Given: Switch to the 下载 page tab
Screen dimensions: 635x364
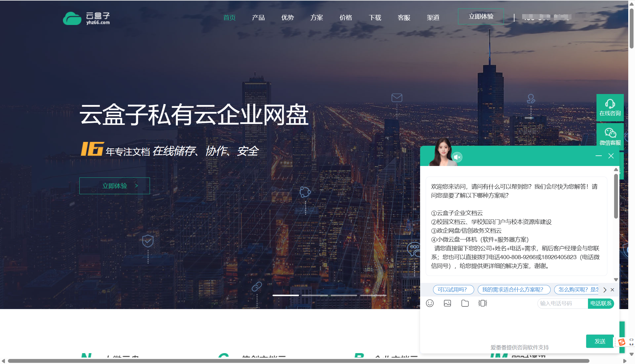Looking at the screenshot, I should 375,18.
